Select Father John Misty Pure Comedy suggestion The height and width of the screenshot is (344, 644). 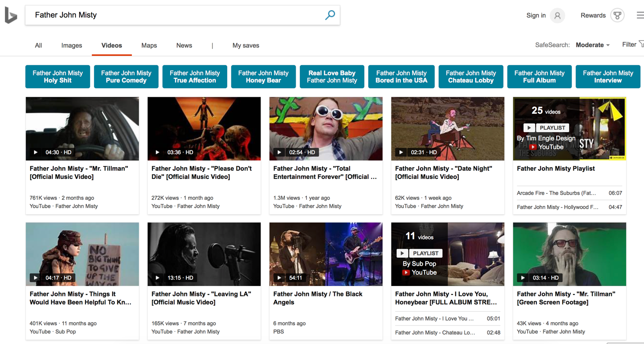[126, 76]
